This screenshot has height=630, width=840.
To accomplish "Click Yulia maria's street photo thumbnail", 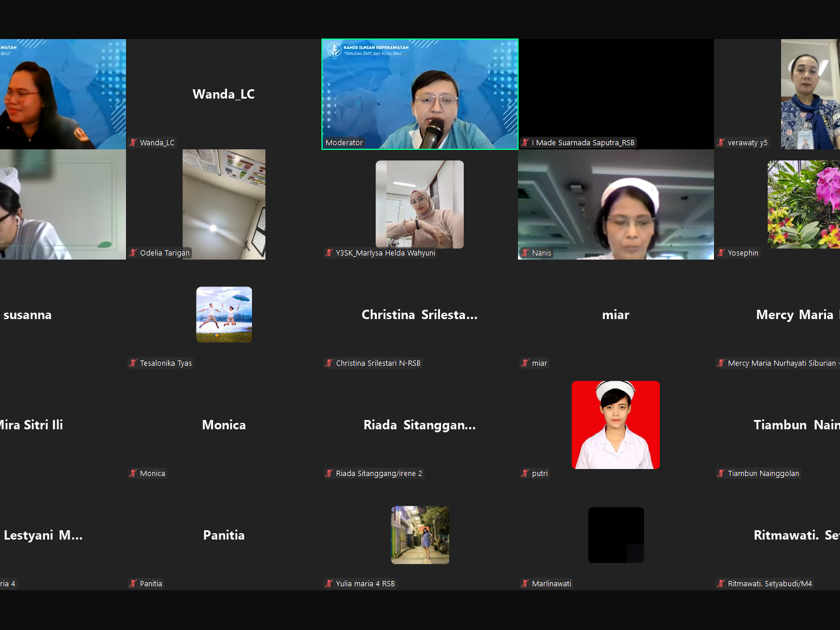I will (x=420, y=535).
